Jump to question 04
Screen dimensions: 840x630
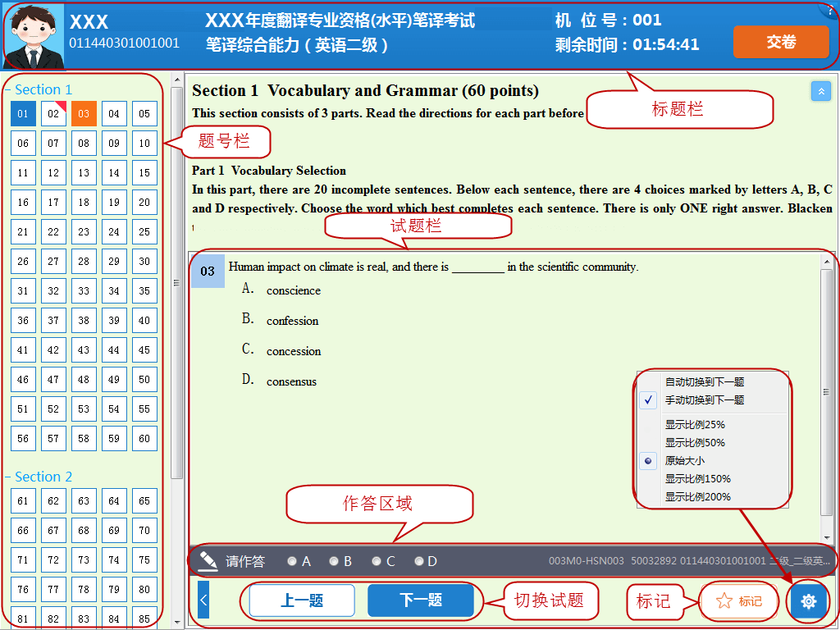click(x=114, y=113)
